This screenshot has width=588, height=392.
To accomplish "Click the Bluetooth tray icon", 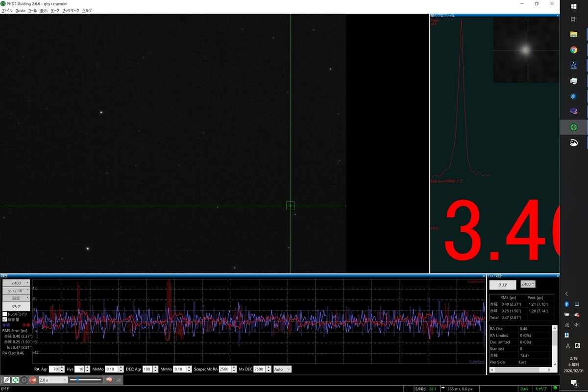I will pos(566,304).
